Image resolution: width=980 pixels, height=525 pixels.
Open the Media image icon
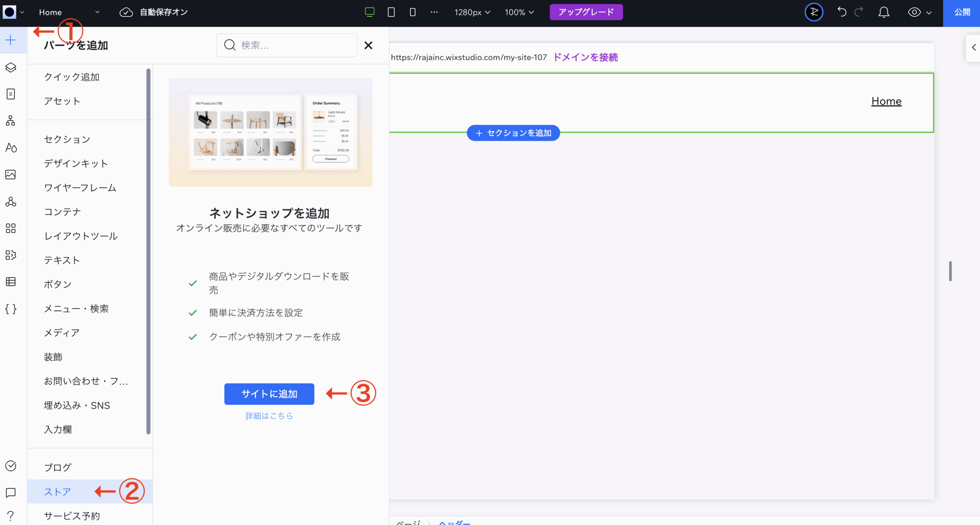(11, 174)
